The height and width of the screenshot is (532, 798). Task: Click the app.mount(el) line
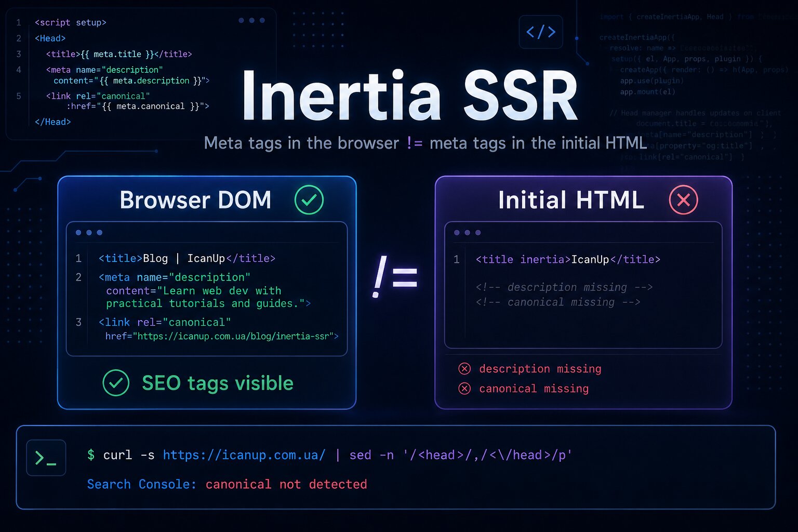(647, 91)
